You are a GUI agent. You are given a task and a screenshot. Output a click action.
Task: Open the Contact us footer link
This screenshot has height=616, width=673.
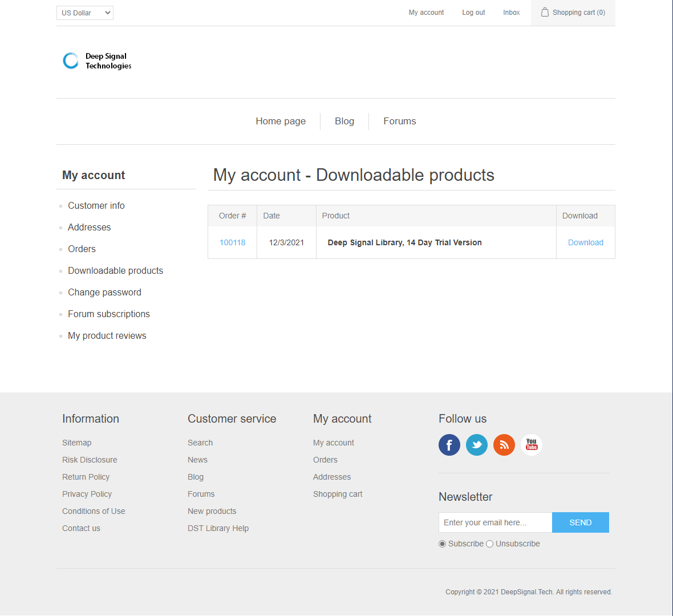(81, 528)
